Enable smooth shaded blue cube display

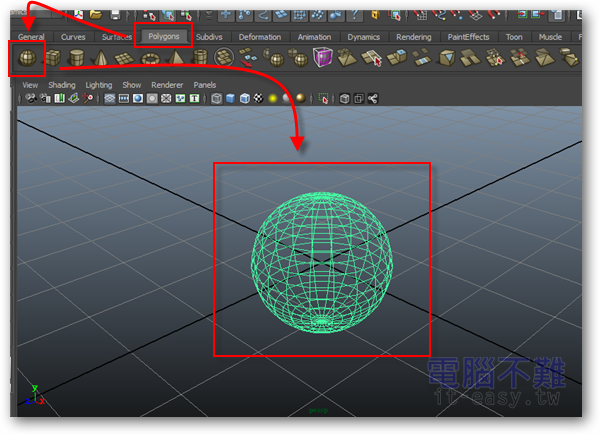[x=230, y=99]
